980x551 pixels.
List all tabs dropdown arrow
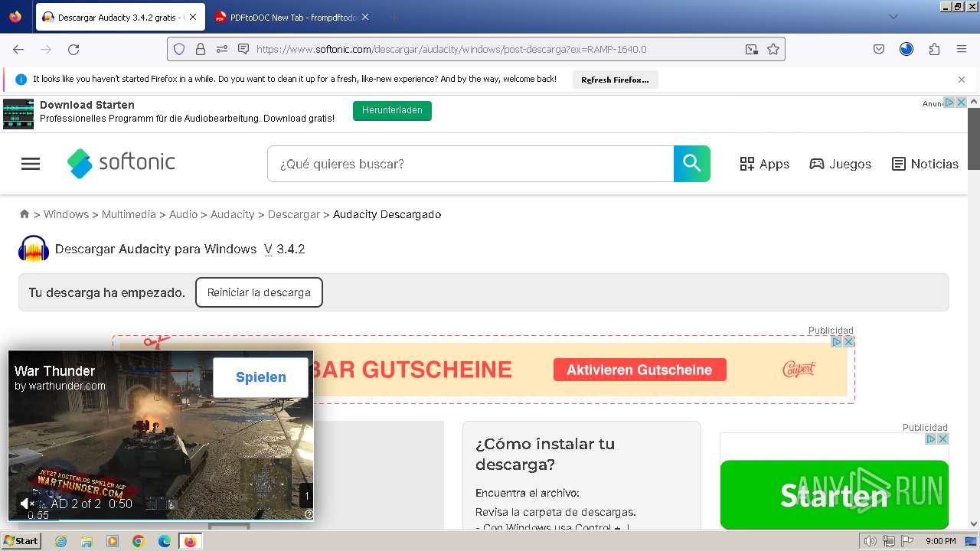click(893, 17)
